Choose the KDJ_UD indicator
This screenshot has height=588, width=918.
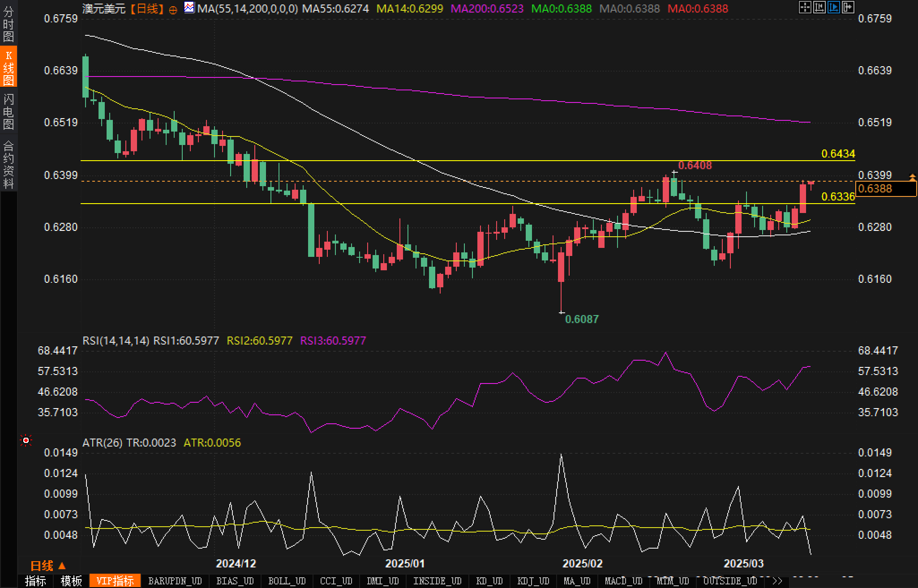pos(533,581)
